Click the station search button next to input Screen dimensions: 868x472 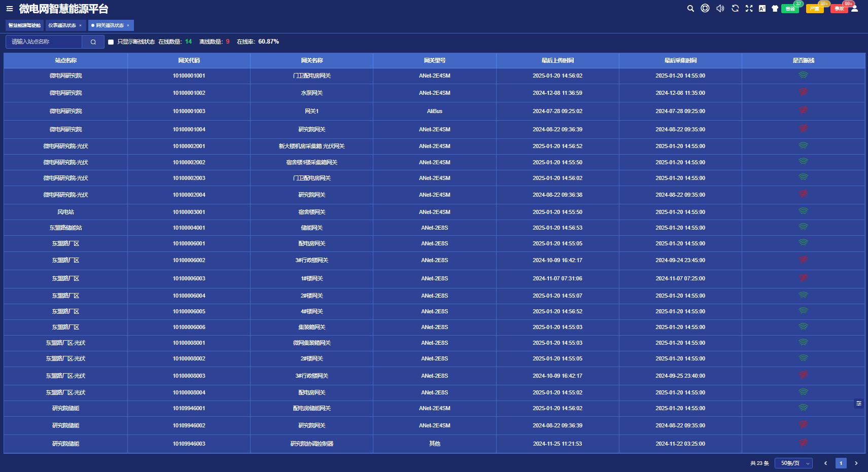tap(93, 42)
